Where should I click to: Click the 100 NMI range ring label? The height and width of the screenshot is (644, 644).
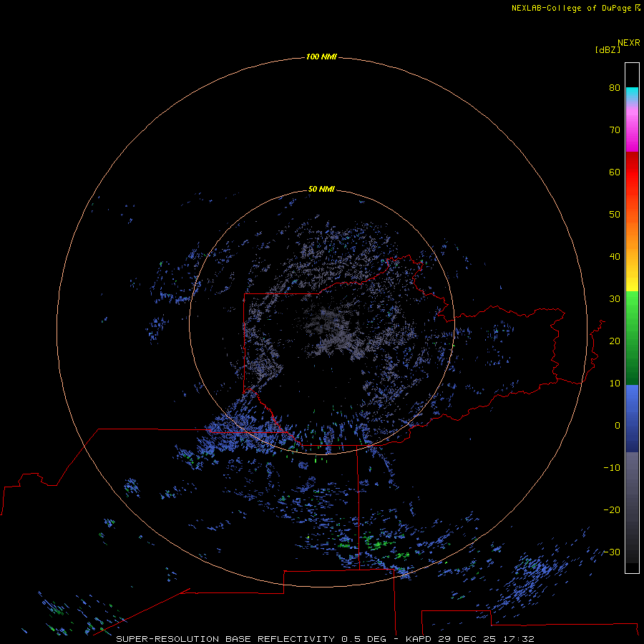click(321, 57)
